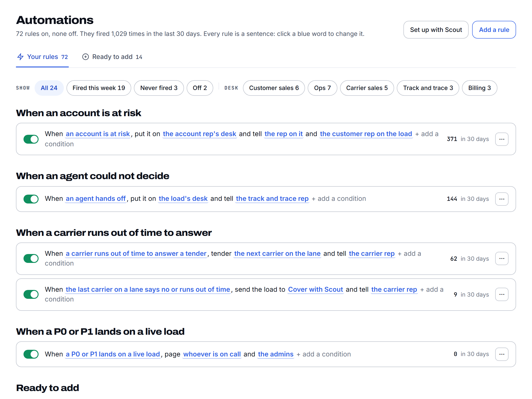Change the 'an agent hands off' trigger

96,198
